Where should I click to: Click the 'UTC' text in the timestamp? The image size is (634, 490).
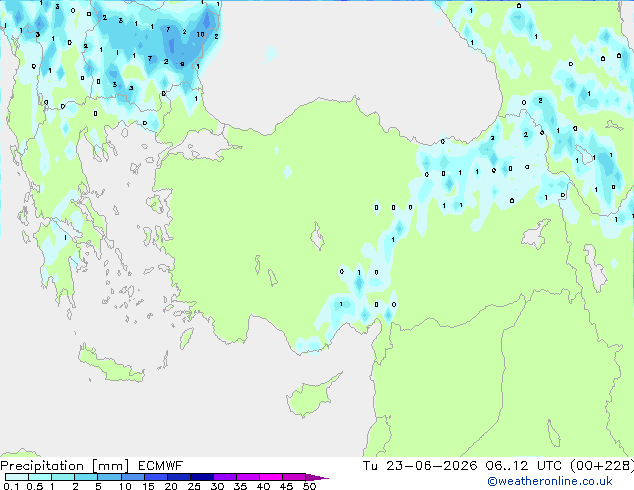point(549,466)
